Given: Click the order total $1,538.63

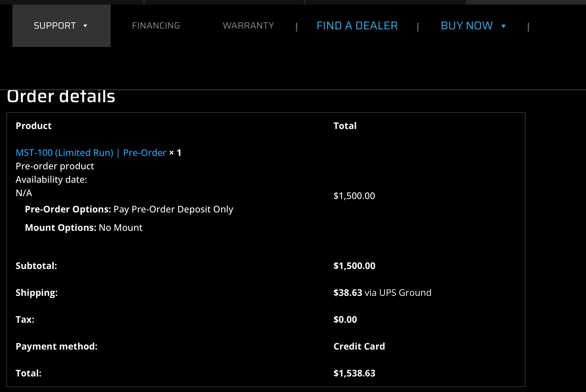Looking at the screenshot, I should [x=354, y=373].
